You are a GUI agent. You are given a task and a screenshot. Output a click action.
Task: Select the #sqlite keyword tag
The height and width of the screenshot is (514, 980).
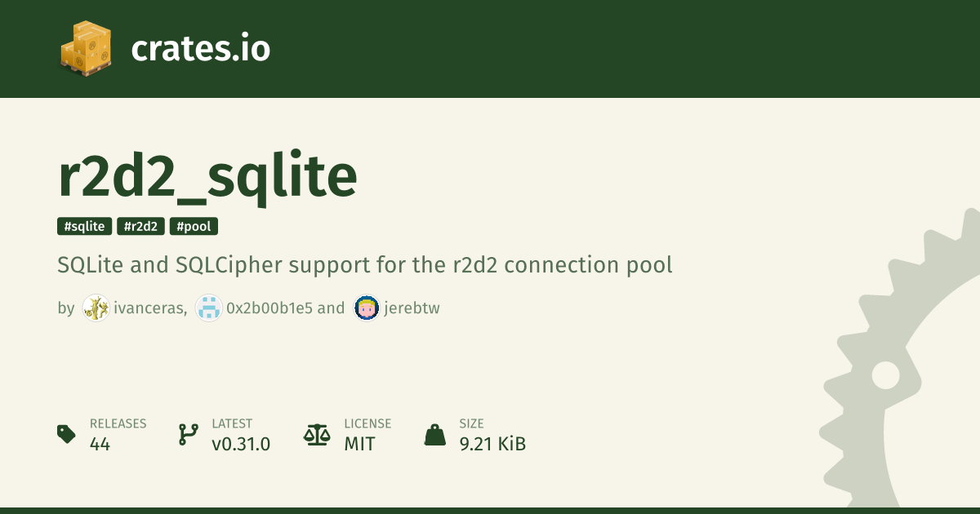(85, 227)
